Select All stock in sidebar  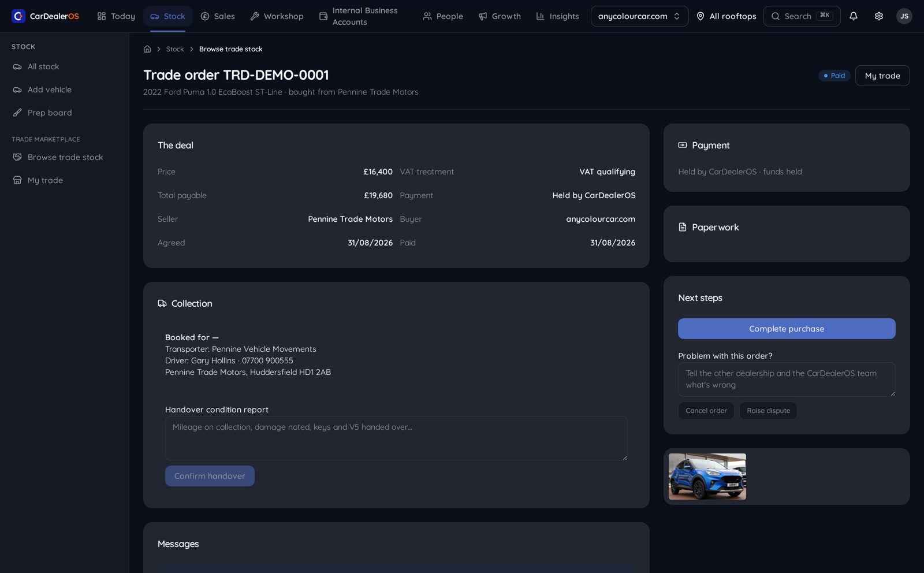click(65, 67)
